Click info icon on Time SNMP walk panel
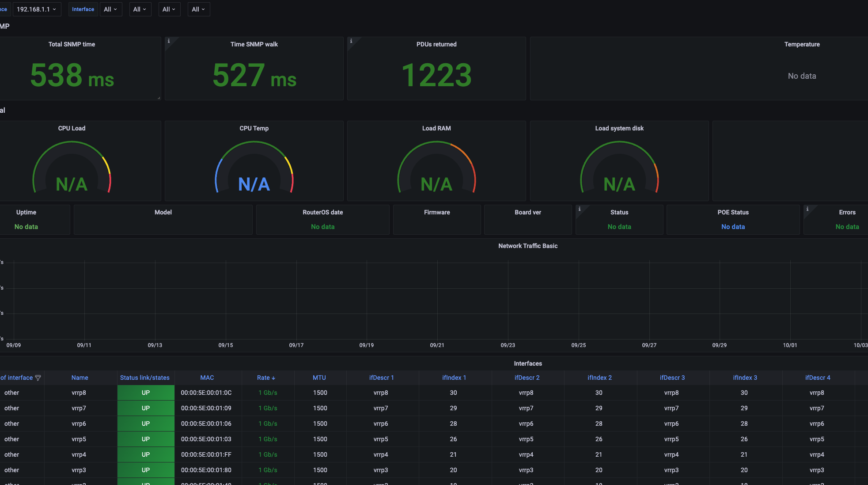This screenshot has width=868, height=485. 168,41
